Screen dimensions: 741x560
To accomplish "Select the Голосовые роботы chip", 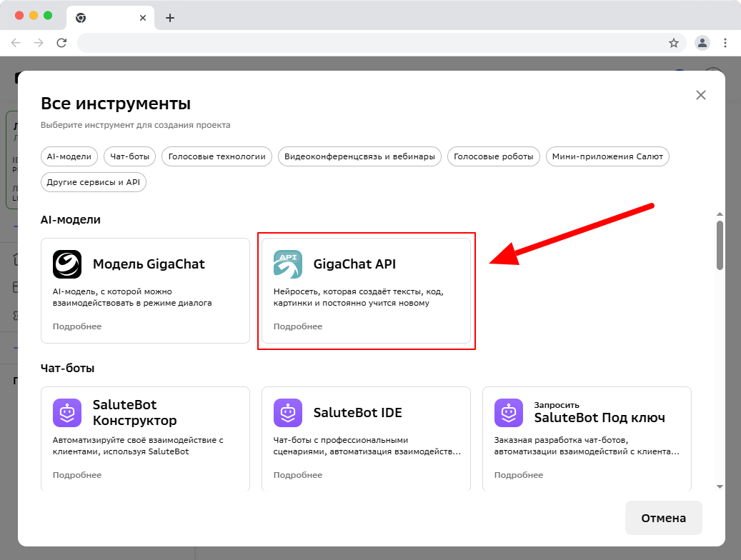I will 493,156.
